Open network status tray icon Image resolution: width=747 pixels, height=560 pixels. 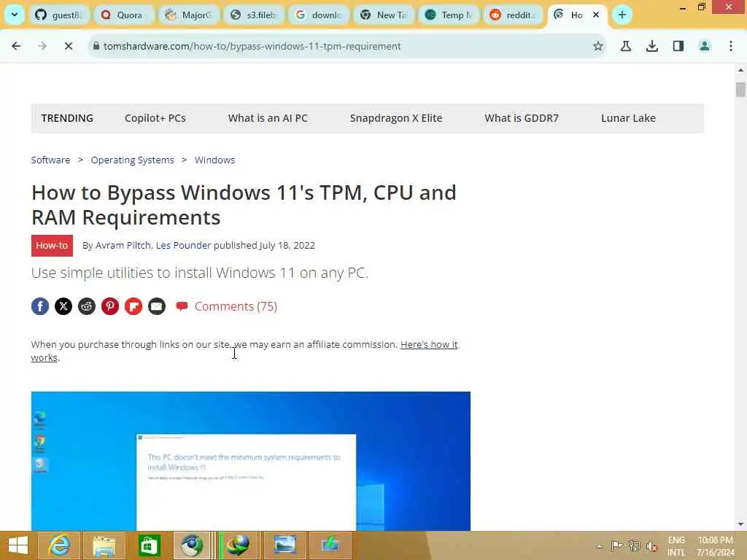[634, 545]
